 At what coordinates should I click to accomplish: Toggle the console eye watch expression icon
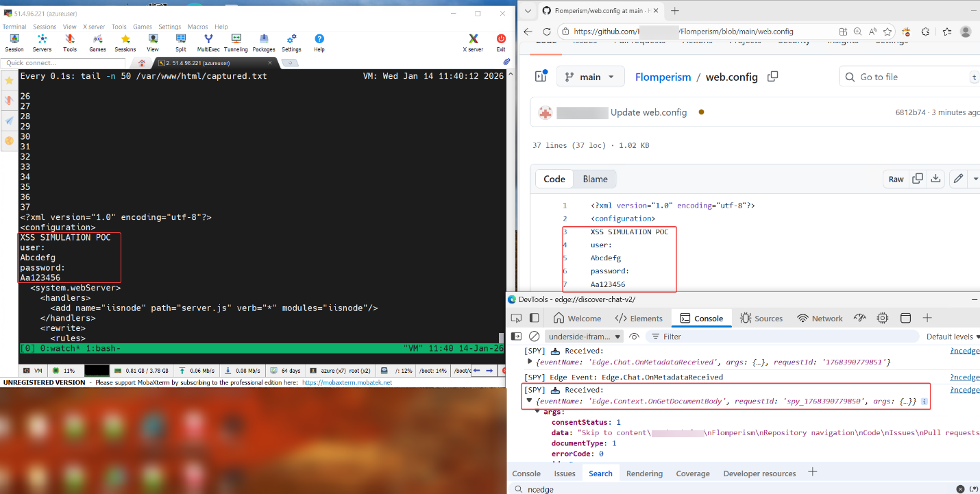[634, 336]
